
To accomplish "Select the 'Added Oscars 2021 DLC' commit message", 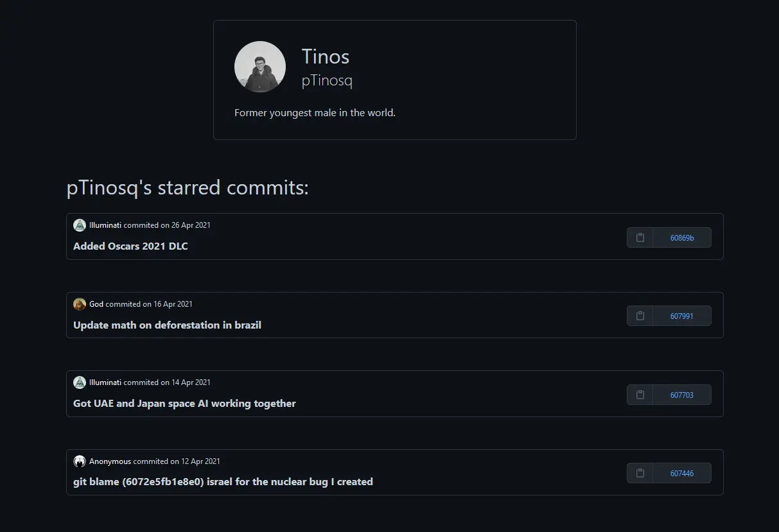I will point(130,246).
